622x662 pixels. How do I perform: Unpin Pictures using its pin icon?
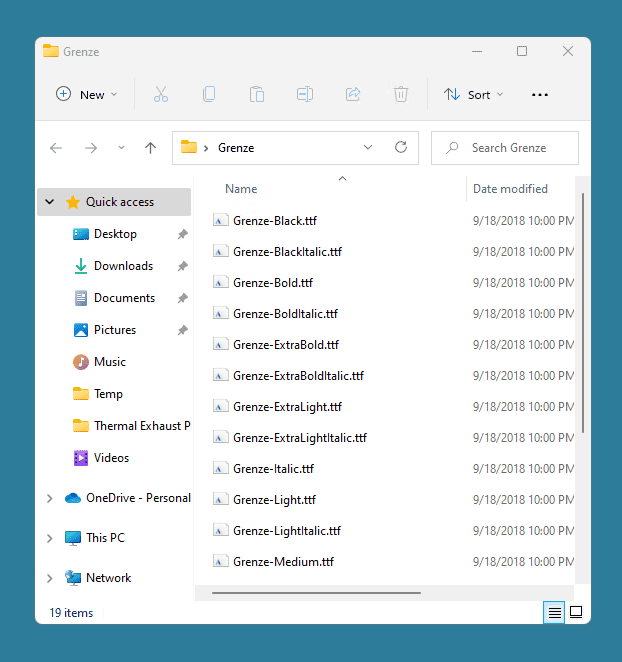point(182,330)
